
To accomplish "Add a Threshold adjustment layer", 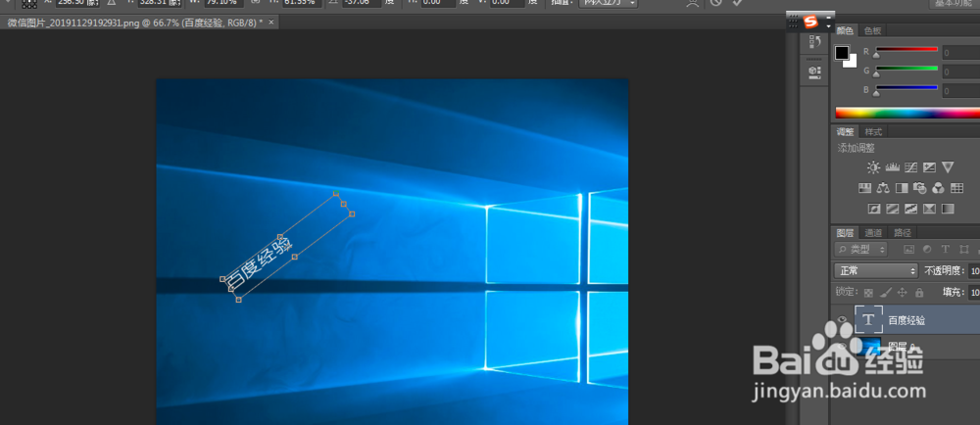I will pyautogui.click(x=910, y=209).
